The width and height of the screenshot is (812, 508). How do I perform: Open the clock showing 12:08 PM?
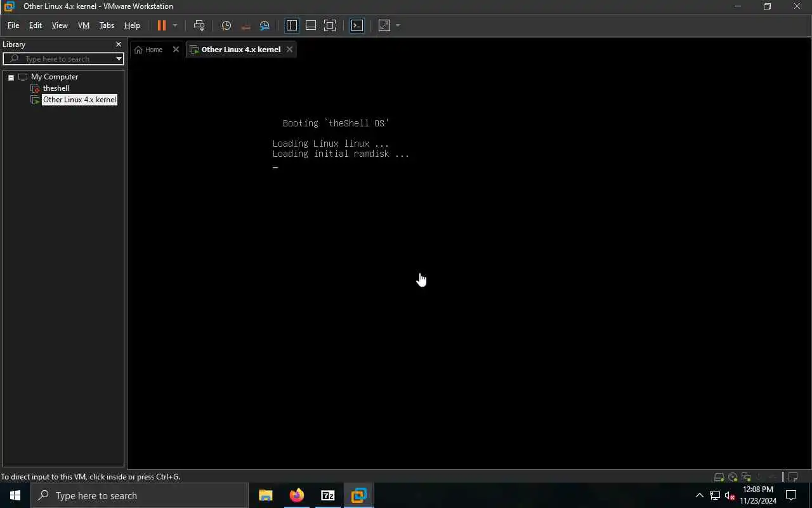pyautogui.click(x=758, y=495)
